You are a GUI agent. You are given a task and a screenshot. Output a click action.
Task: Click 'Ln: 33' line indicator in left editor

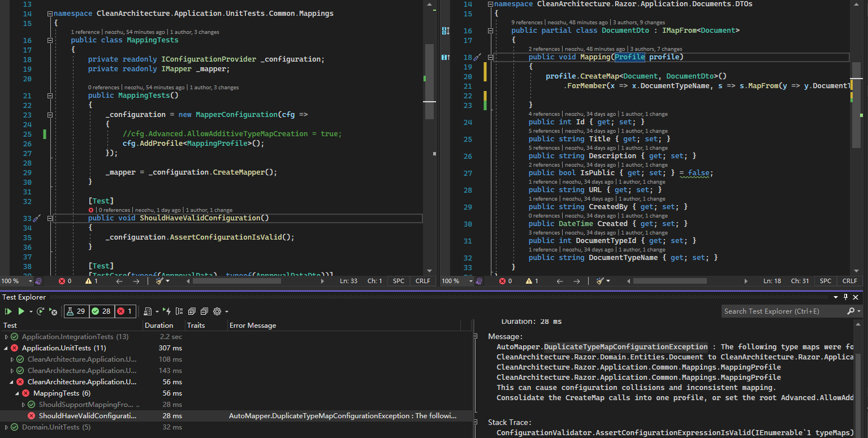click(x=348, y=281)
